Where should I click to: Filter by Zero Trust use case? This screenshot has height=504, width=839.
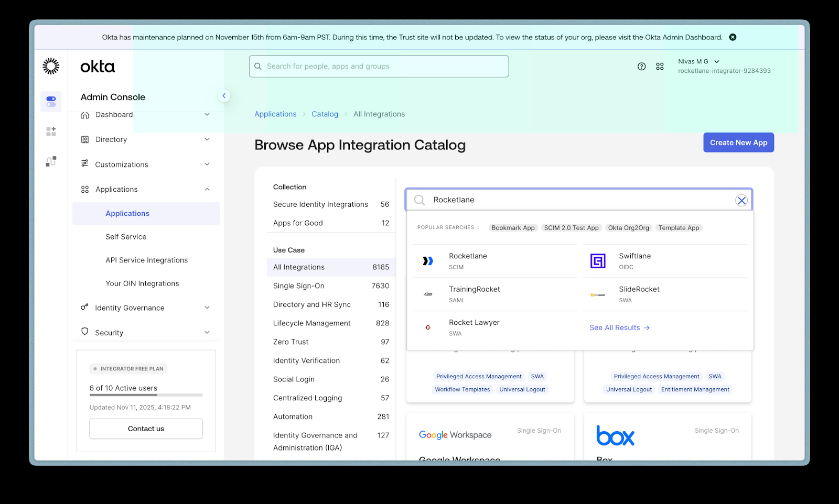(331, 342)
